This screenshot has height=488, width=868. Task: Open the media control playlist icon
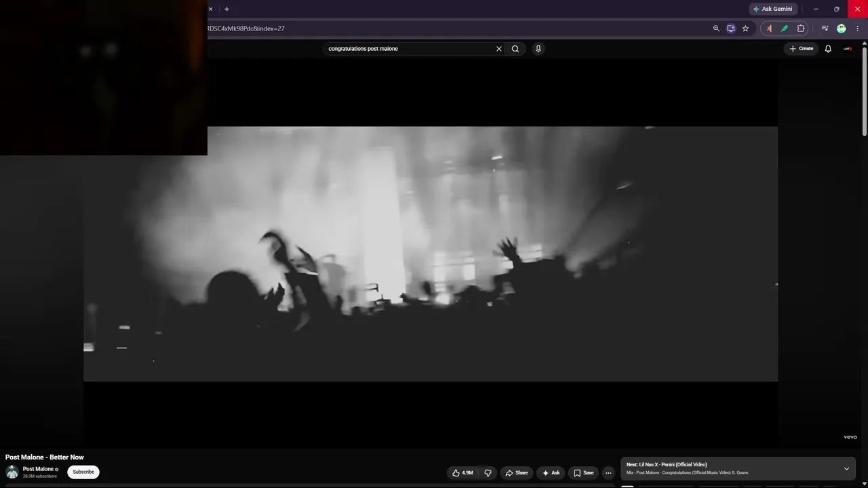825,28
